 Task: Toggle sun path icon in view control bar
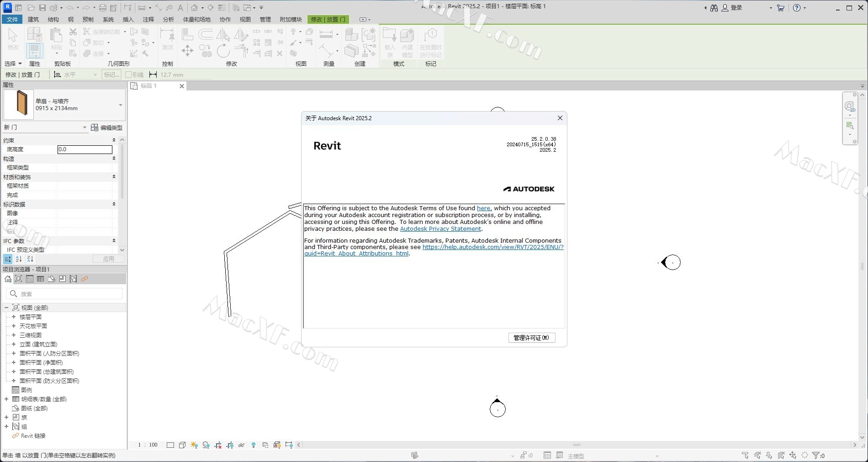(x=194, y=445)
